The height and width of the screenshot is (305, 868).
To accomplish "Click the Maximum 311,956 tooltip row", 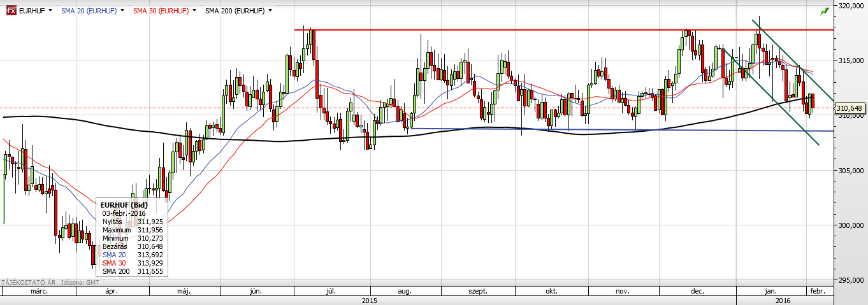I will pyautogui.click(x=132, y=229).
